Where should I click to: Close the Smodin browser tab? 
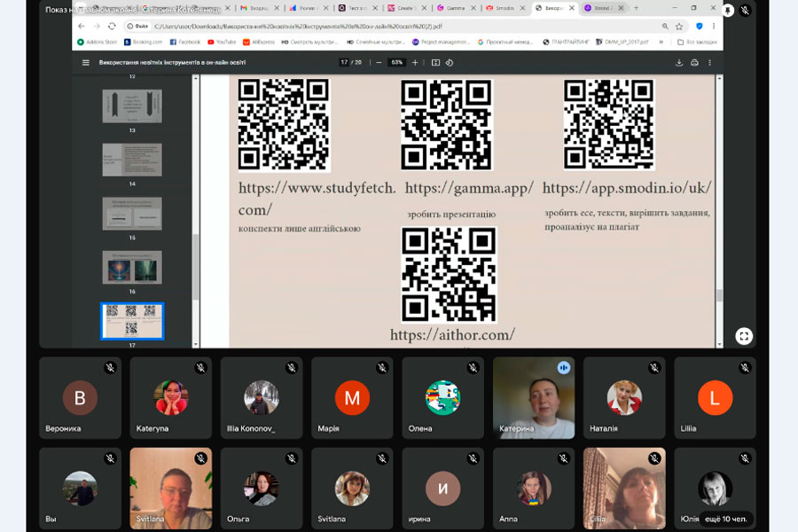point(522,8)
